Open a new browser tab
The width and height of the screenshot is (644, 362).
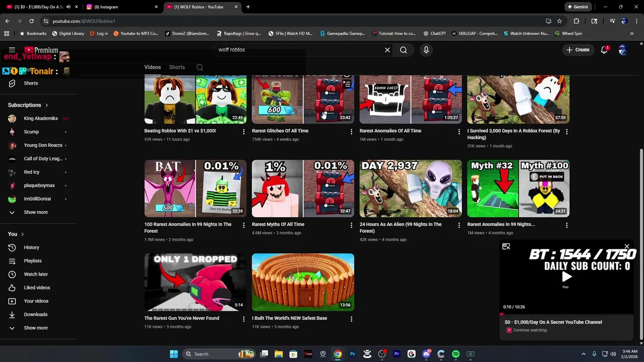point(248,7)
